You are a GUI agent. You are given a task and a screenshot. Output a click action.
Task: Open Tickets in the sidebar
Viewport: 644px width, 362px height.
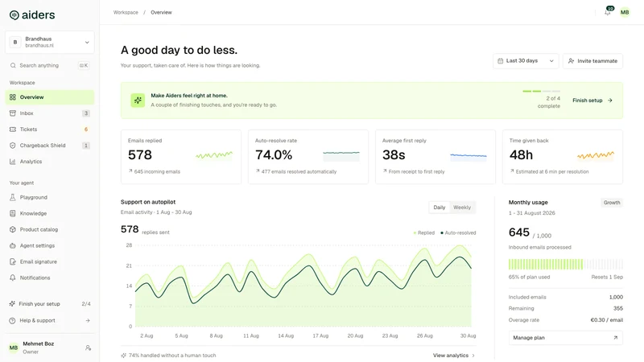pos(50,130)
